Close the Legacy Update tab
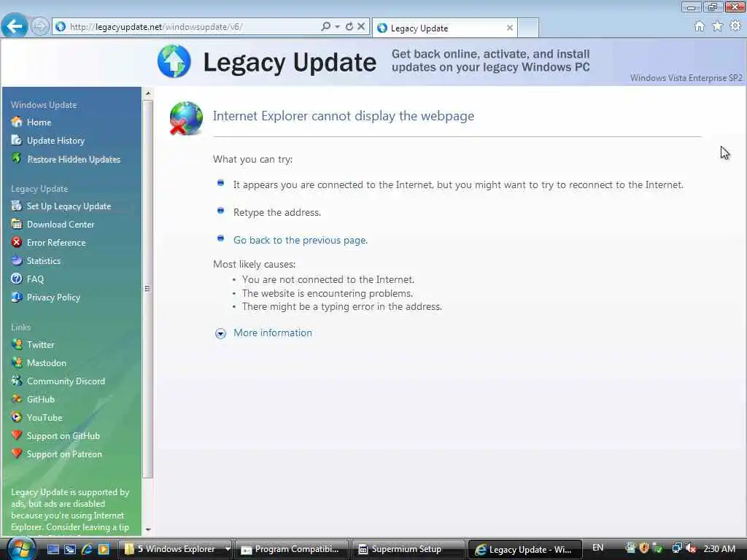 point(510,28)
